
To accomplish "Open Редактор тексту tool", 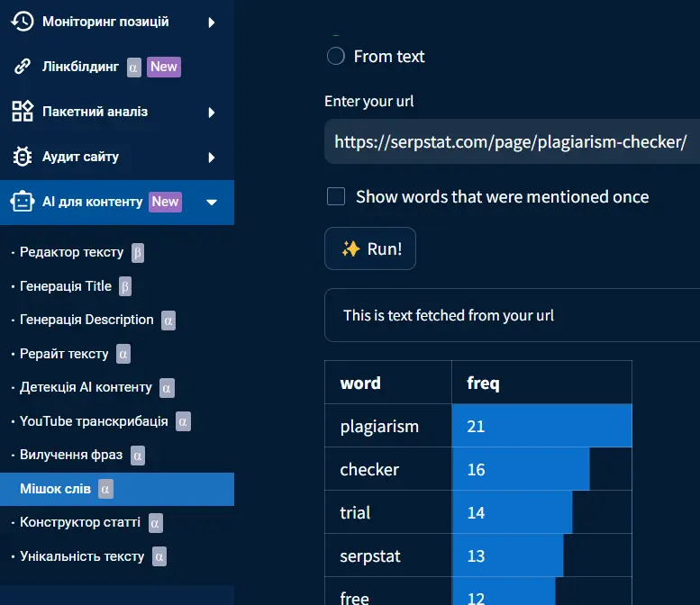I will point(71,252).
